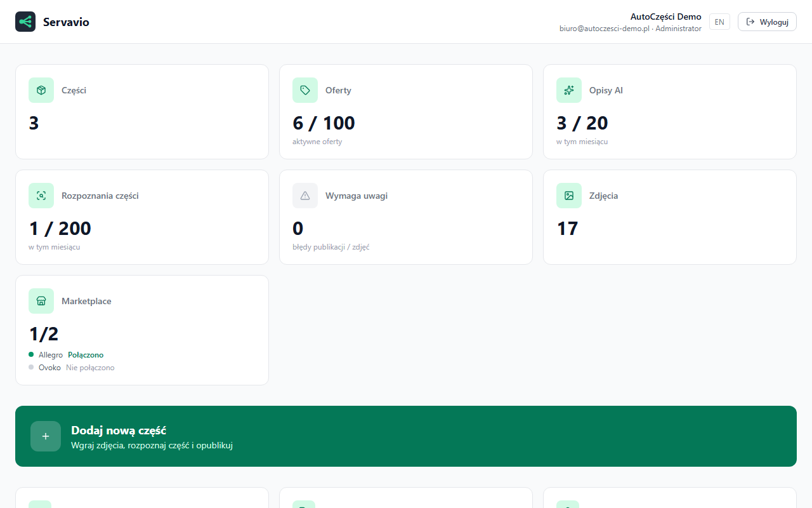Viewport: 812px width, 508px height.
Task: Click the Zdjęcia card title
Action: [x=603, y=196]
